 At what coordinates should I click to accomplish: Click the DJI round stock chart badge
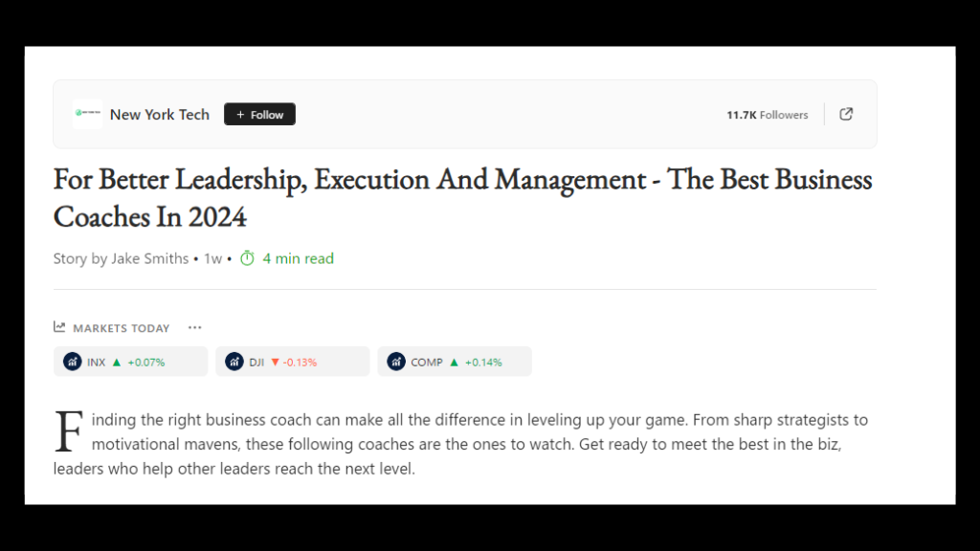tap(234, 362)
